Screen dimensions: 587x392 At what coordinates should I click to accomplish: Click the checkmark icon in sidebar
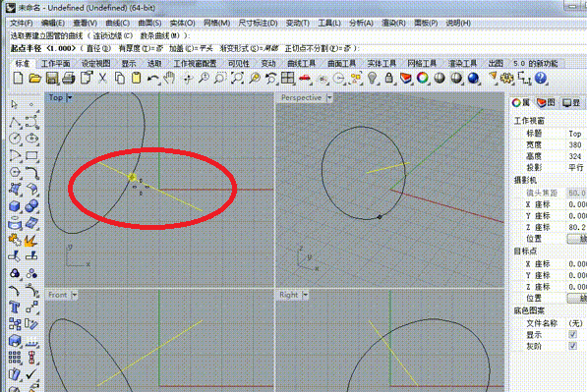click(x=31, y=373)
